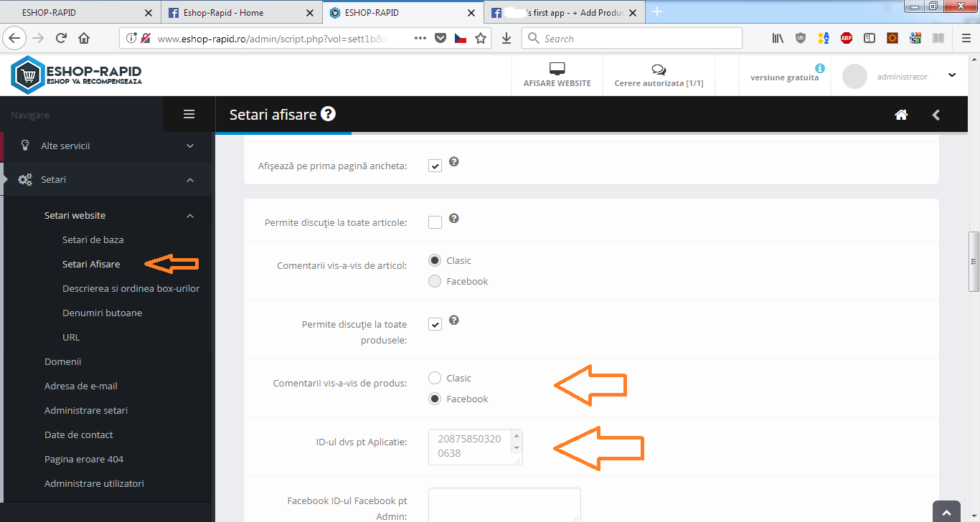The image size is (980, 522).
Task: Open Cerere autorizata chat icon
Action: coord(659,70)
